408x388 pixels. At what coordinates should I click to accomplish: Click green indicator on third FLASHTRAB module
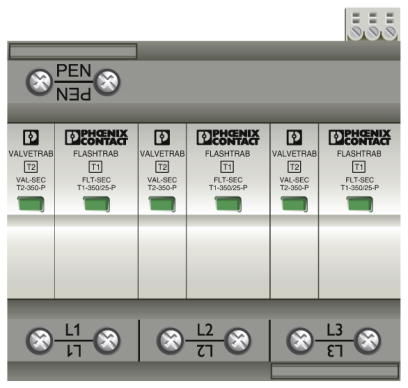coord(360,204)
